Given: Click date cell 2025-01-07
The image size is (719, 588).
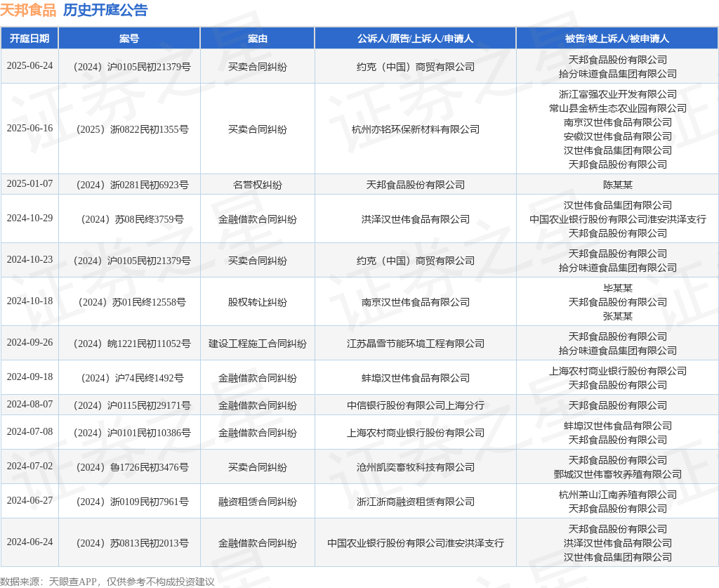Looking at the screenshot, I should [x=29, y=183].
